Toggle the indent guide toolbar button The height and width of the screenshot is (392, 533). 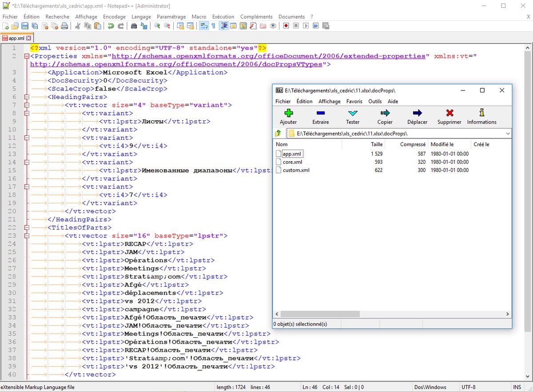click(224, 26)
